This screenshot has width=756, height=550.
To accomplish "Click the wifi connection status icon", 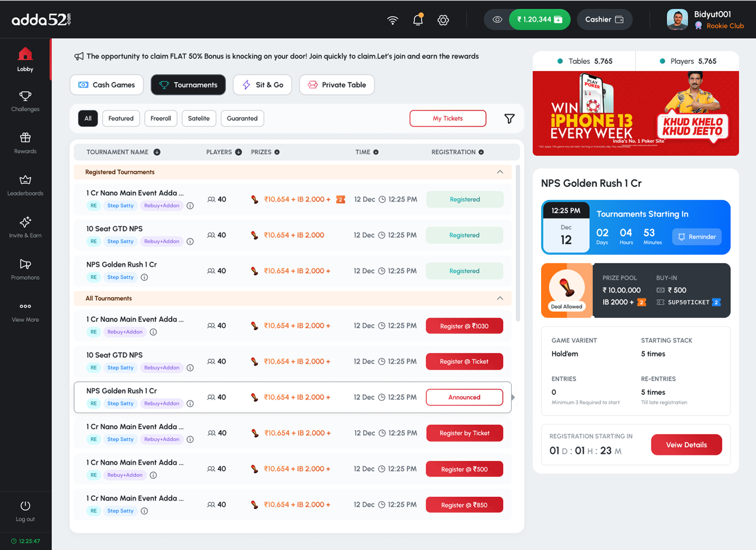I will coord(392,20).
